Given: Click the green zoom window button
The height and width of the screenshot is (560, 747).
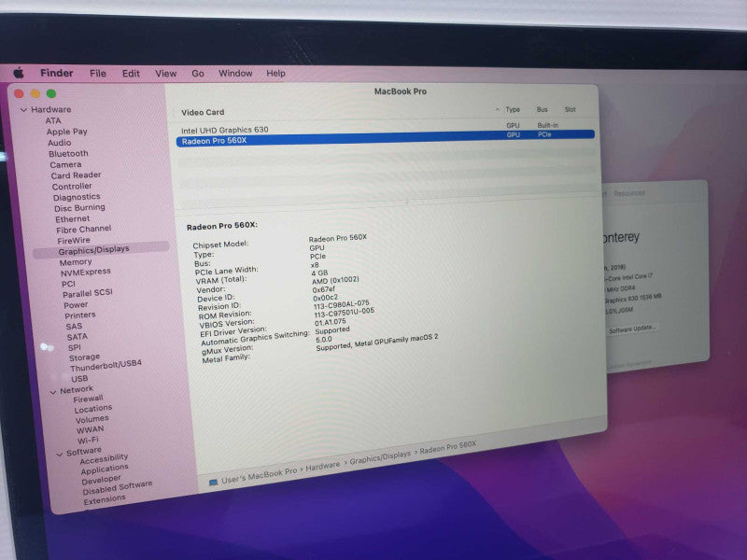Looking at the screenshot, I should click(51, 93).
